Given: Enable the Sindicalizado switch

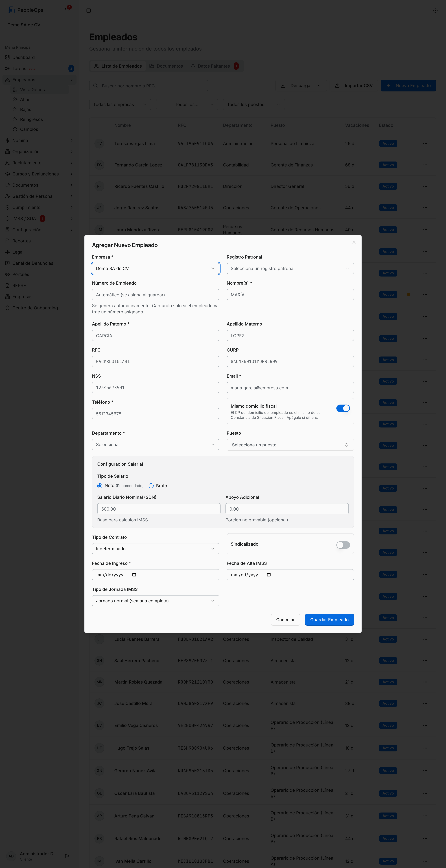Looking at the screenshot, I should 343,545.
